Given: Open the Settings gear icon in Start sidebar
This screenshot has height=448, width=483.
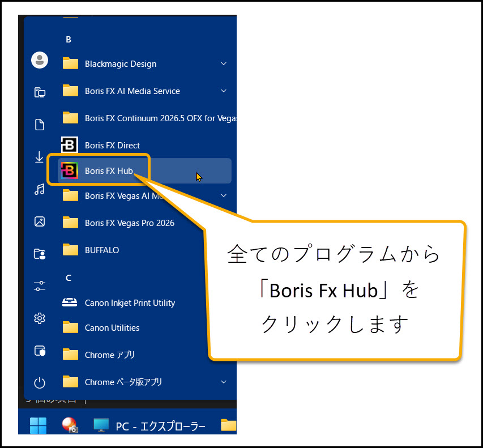Looking at the screenshot, I should [40, 318].
